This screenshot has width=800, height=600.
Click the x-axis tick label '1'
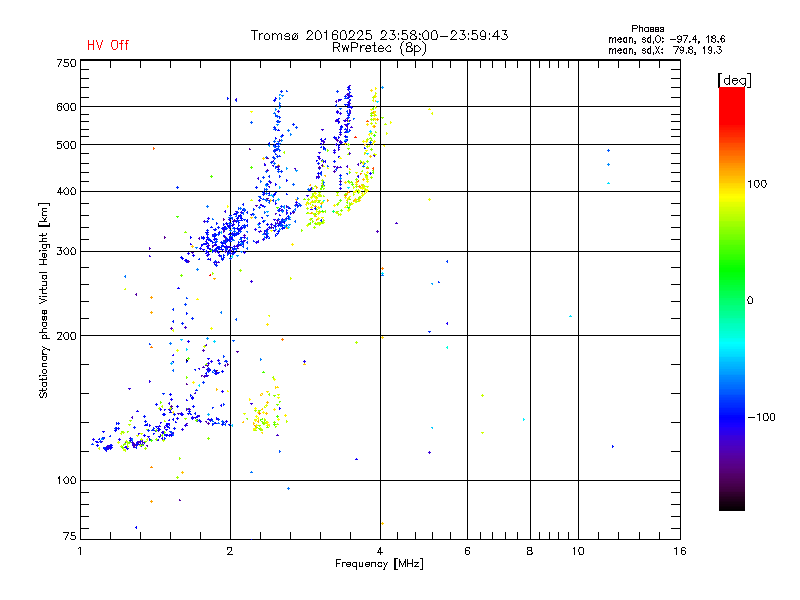point(80,551)
